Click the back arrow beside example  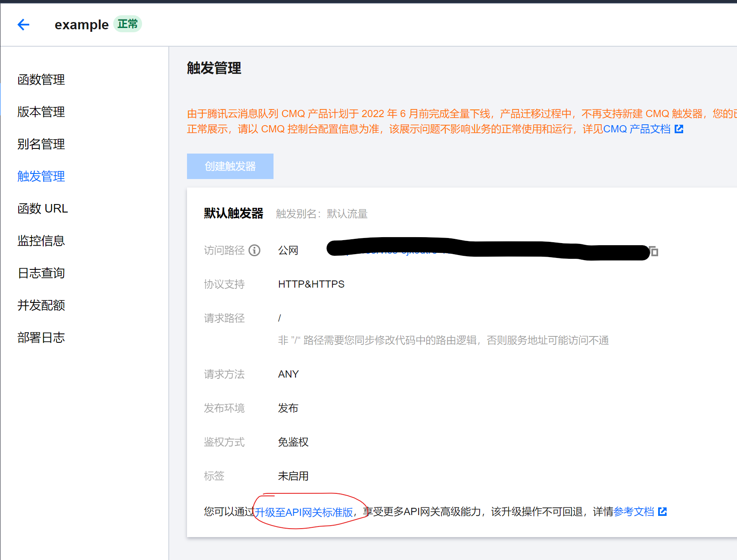[x=23, y=25]
